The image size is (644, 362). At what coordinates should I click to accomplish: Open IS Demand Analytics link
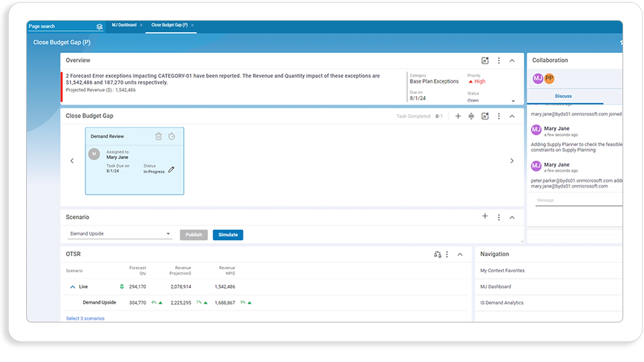(502, 302)
